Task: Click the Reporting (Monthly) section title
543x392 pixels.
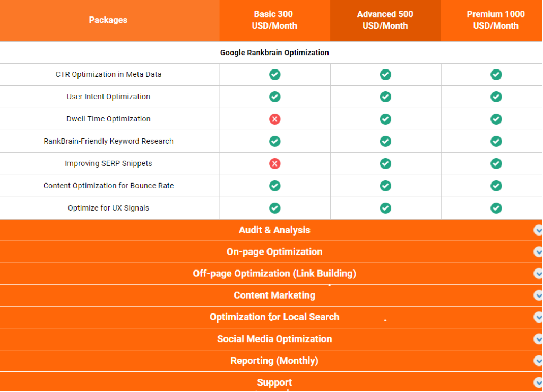Action: click(x=274, y=361)
